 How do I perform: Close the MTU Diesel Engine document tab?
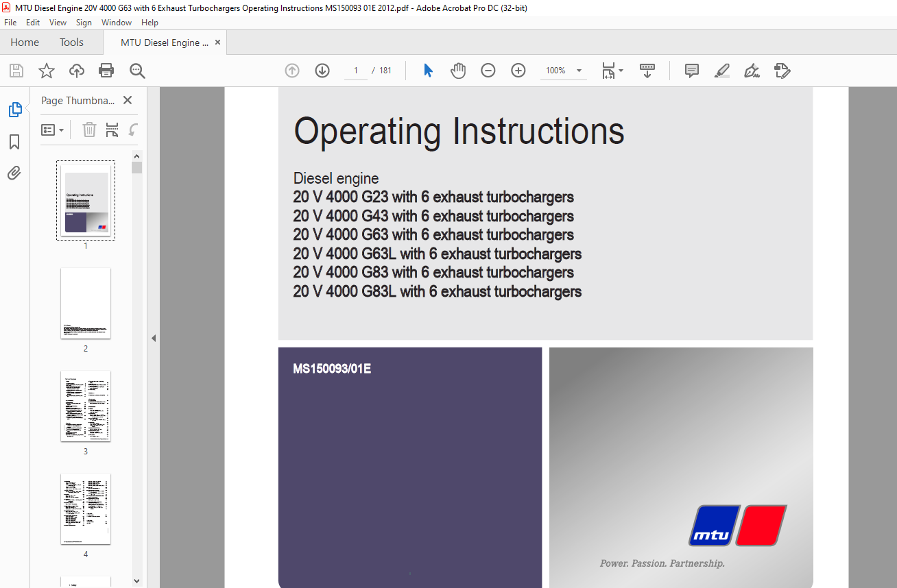pyautogui.click(x=218, y=42)
